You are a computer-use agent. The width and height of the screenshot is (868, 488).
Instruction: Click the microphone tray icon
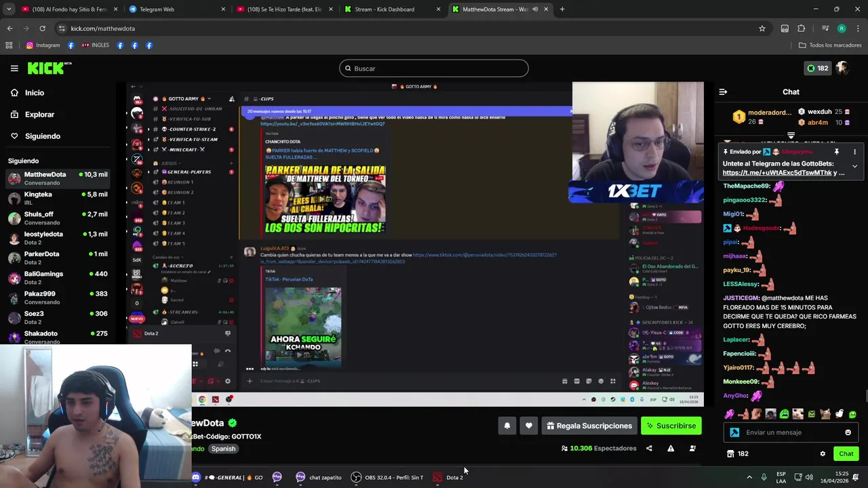[764, 478]
